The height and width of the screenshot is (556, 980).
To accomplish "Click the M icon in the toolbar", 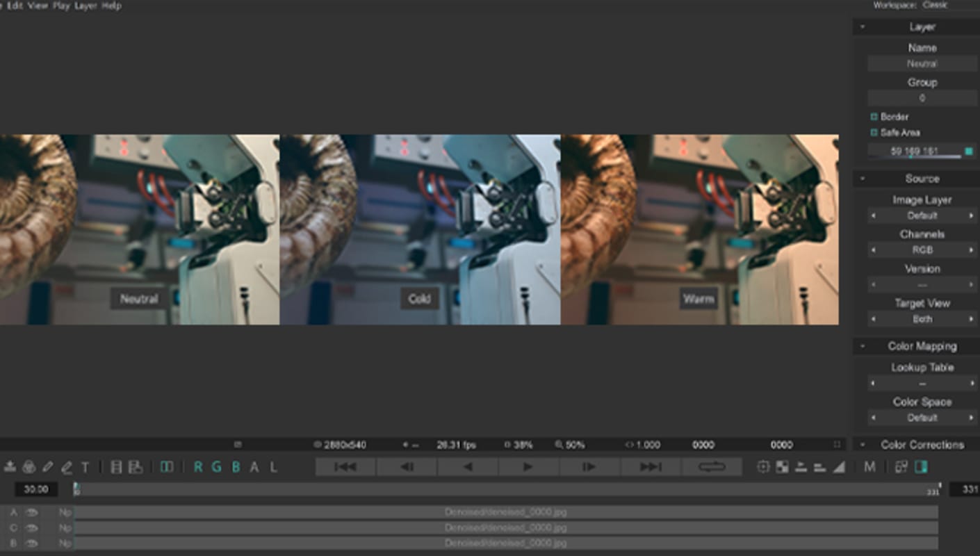I will click(869, 467).
